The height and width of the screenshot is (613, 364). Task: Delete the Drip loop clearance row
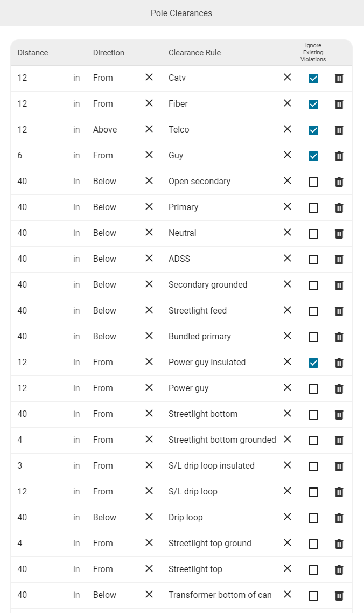(x=339, y=518)
